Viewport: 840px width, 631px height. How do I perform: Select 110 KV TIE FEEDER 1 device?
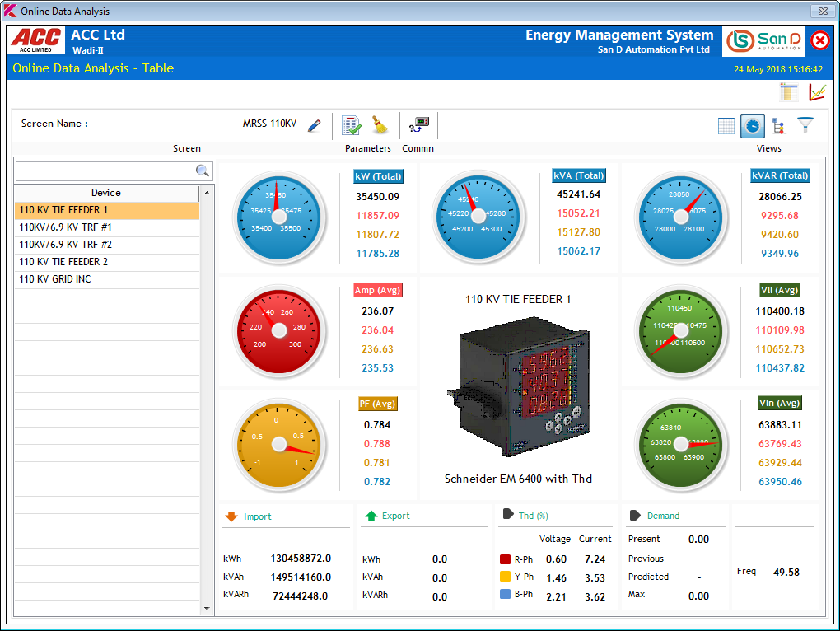[107, 211]
